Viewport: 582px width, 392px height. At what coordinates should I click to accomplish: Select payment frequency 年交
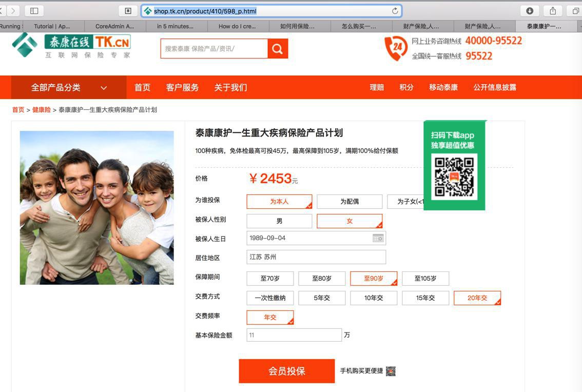(270, 318)
